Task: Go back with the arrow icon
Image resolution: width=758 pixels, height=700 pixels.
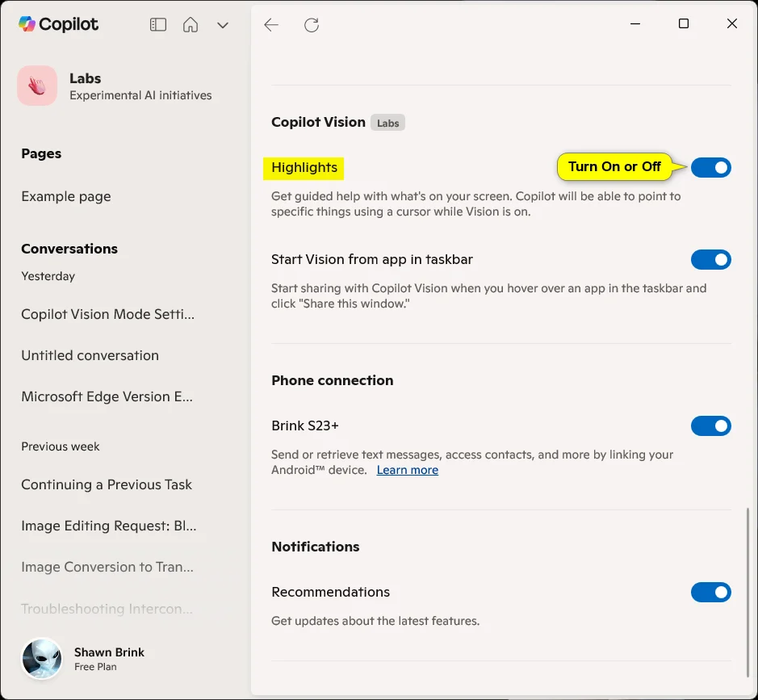Action: 271,25
